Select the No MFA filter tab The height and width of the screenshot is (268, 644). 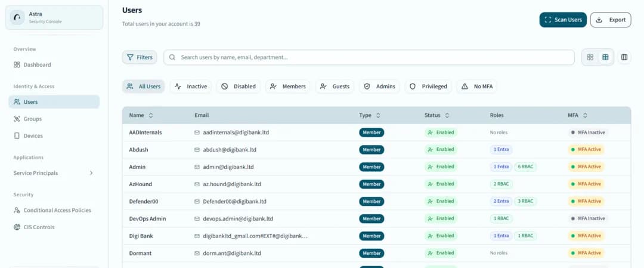coord(477,87)
